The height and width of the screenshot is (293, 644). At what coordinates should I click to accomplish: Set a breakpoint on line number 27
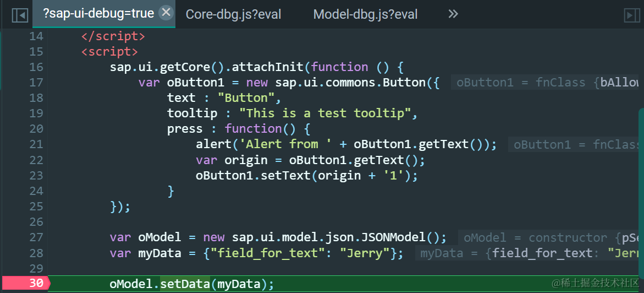36,237
